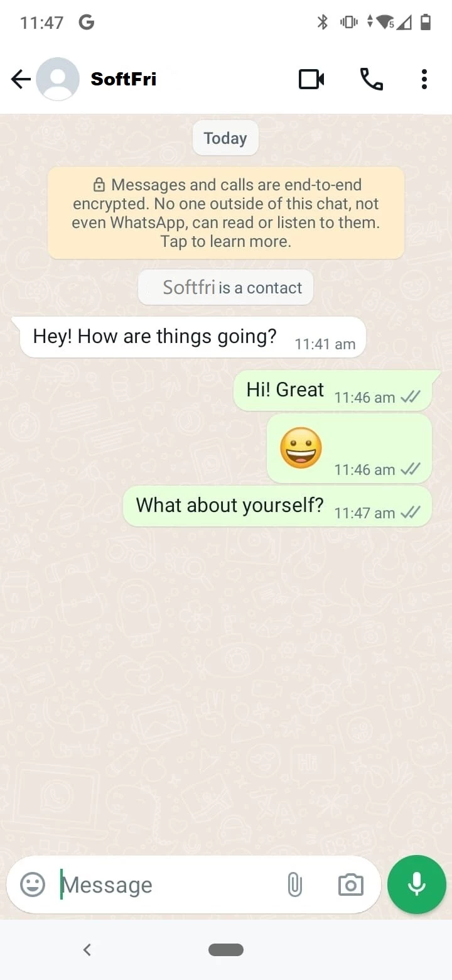Open the three-dot more options menu

click(424, 79)
